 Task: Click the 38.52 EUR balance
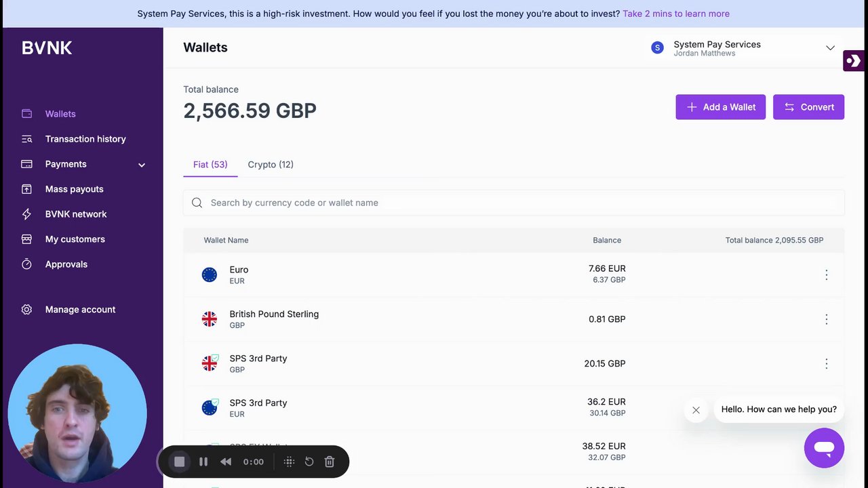click(x=604, y=447)
